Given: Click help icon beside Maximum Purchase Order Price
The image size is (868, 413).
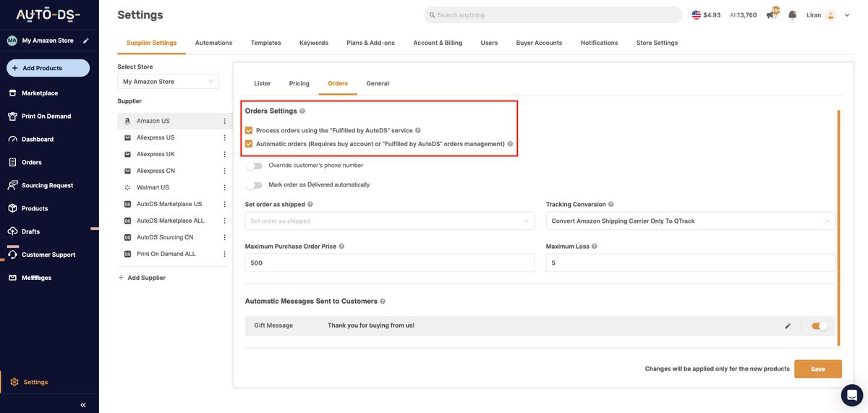Looking at the screenshot, I should pyautogui.click(x=341, y=247).
